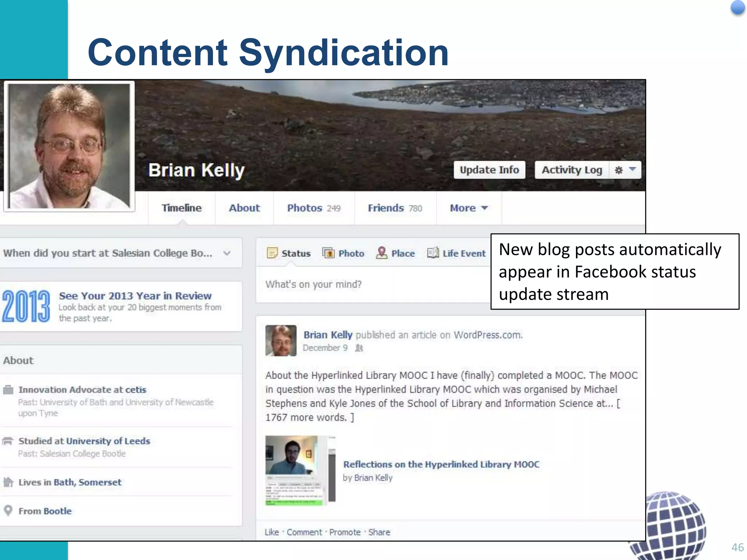Click the 2013 Year in Review graphic
This screenshot has width=747, height=560.
click(x=26, y=306)
